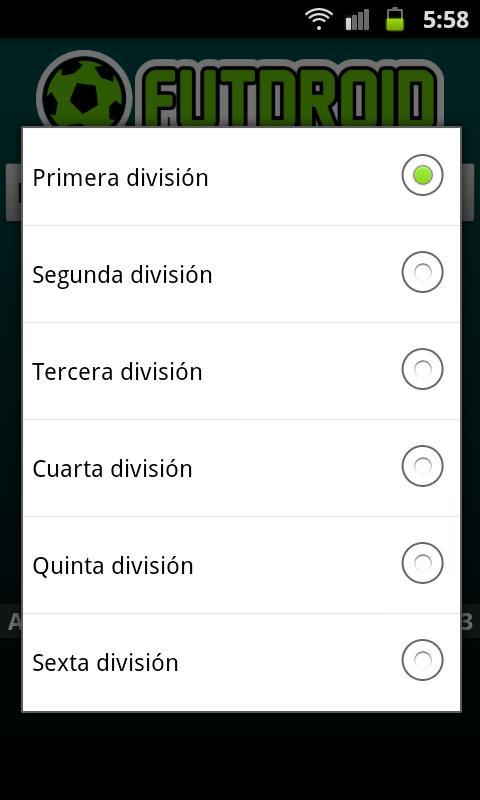The height and width of the screenshot is (800, 480).
Task: Select the Quinta división radio button
Action: [x=422, y=563]
